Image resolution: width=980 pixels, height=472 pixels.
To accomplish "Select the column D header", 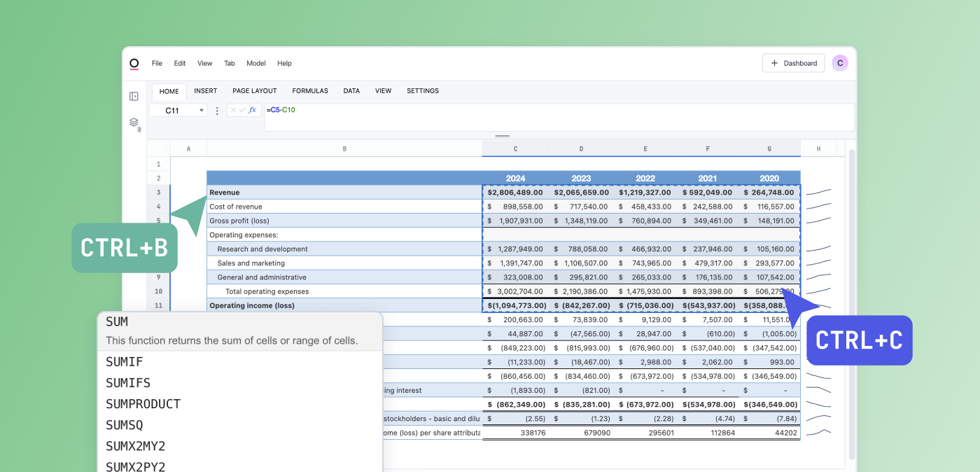I will coord(581,148).
